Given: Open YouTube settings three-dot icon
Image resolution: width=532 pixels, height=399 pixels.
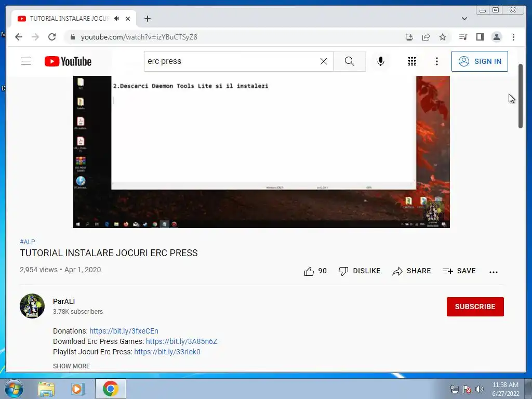Looking at the screenshot, I should pos(436,61).
